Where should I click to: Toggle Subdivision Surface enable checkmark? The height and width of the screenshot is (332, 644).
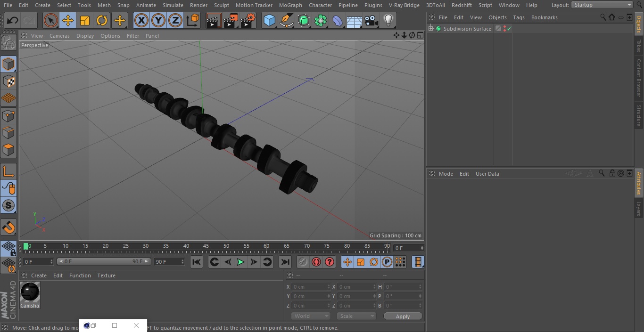tap(509, 29)
